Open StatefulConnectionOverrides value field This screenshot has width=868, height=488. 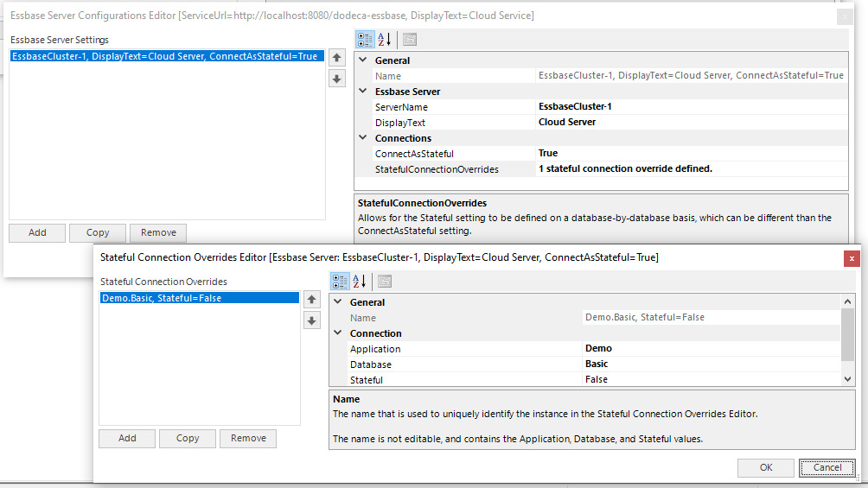692,168
